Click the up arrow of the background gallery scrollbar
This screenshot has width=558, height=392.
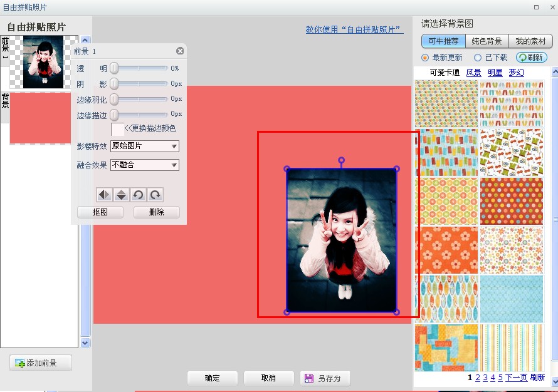555,72
